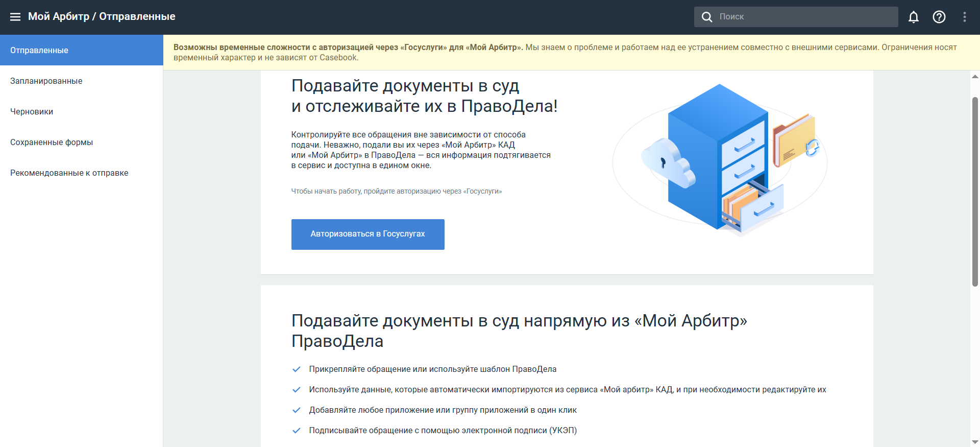980x447 pixels.
Task: Click the magnifying glass search icon
Action: (707, 17)
